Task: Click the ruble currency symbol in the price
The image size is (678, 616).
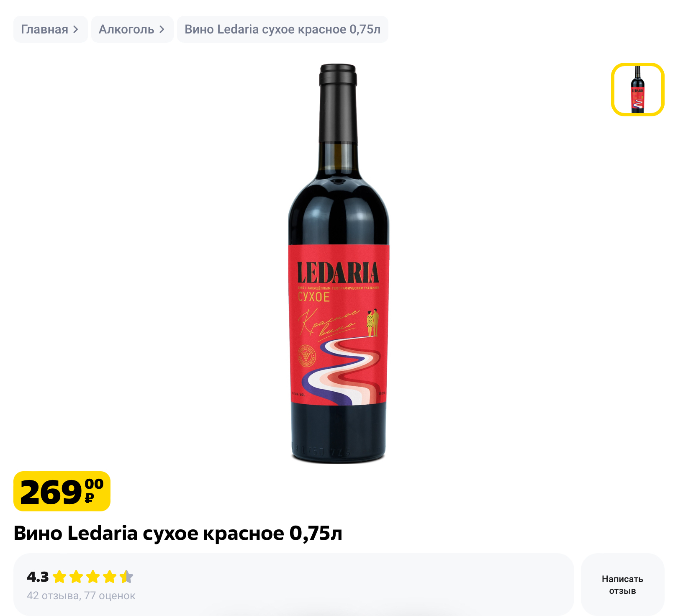Action: pyautogui.click(x=89, y=498)
